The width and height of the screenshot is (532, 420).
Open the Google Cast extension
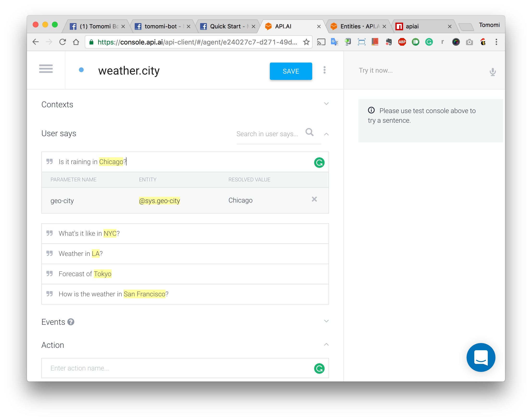321,42
